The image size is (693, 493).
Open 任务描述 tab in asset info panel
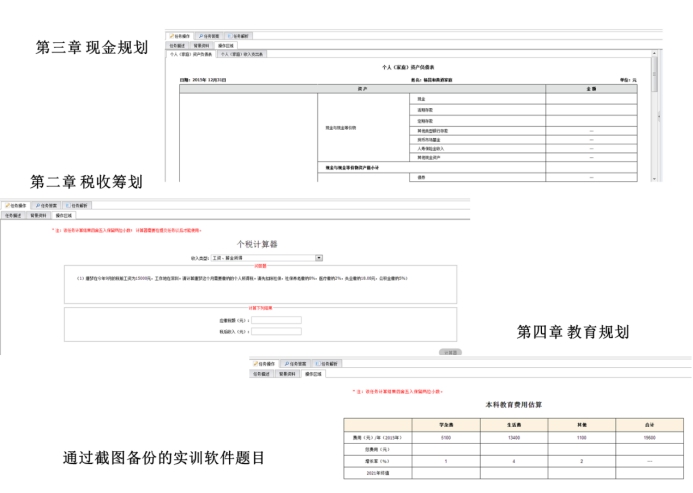[177, 45]
